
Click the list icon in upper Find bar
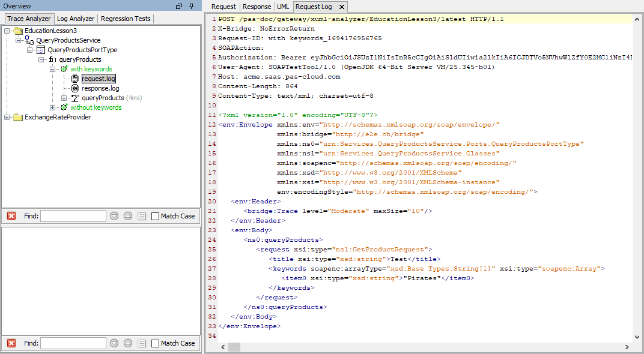pyautogui.click(x=142, y=216)
